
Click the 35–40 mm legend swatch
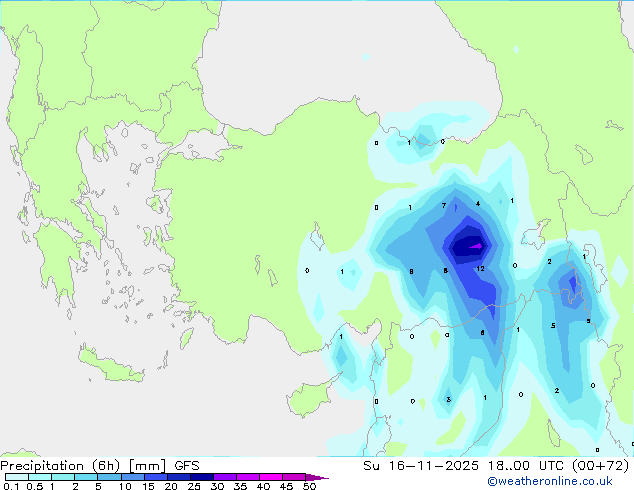[248, 477]
